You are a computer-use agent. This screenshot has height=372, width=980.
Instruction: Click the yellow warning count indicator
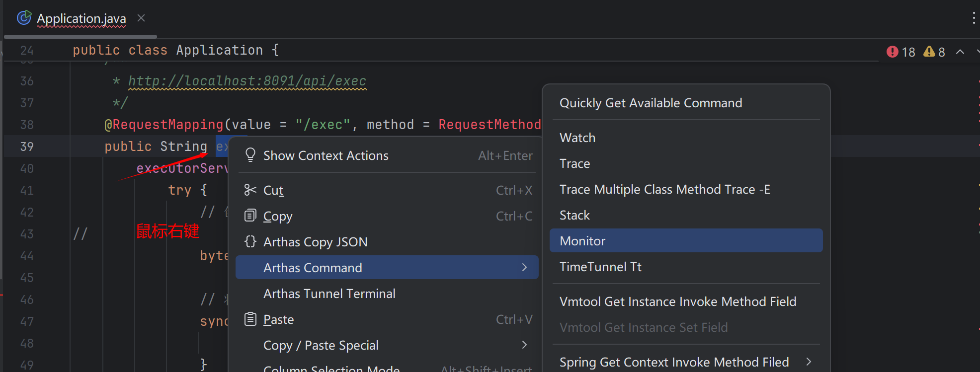[x=934, y=52]
